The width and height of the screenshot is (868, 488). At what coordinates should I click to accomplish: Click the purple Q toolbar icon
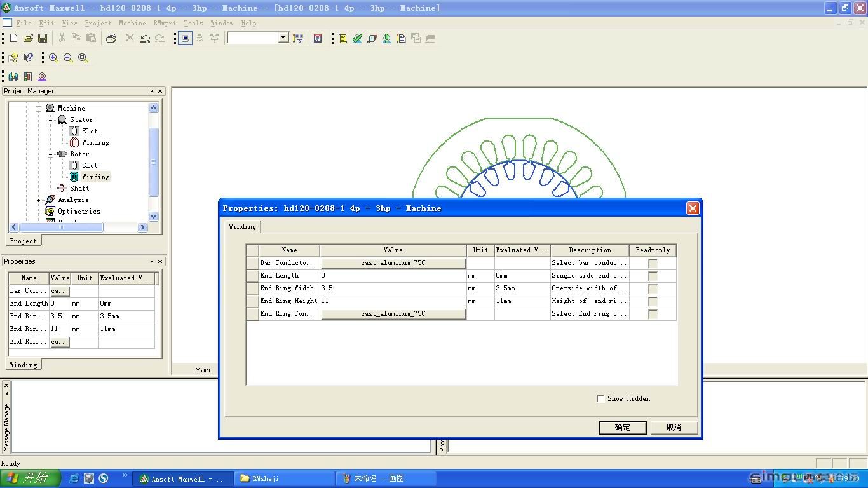tap(318, 38)
